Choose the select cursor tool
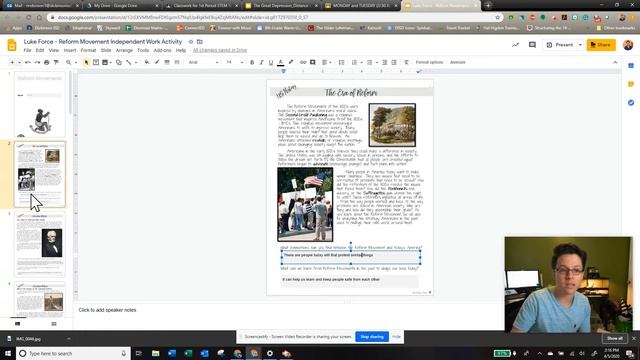The width and height of the screenshot is (640, 360). pyautogui.click(x=86, y=62)
